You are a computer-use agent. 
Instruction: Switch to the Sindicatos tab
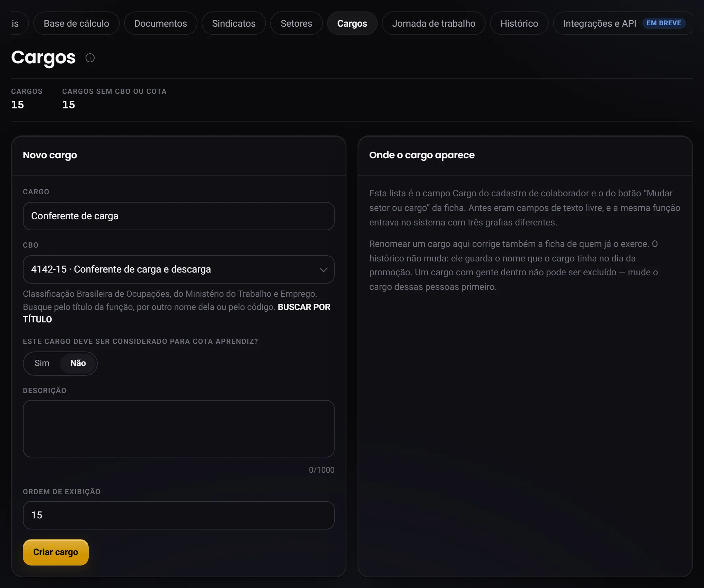click(x=234, y=23)
